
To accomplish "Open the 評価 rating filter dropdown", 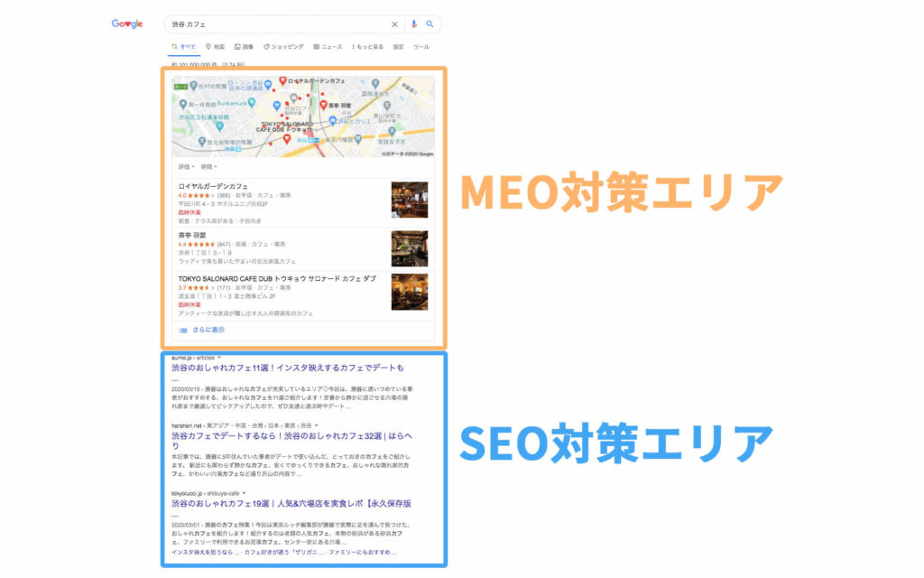I will point(188,167).
